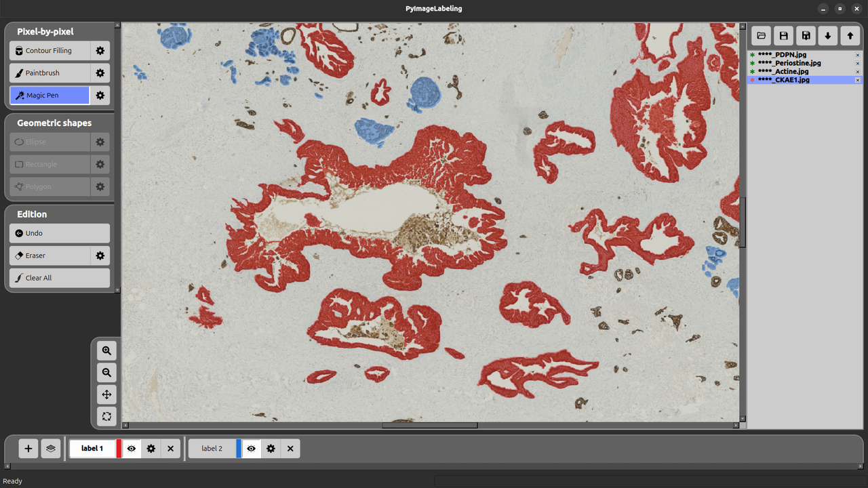This screenshot has height=488, width=868.
Task: Click the Undo button
Action: tap(60, 233)
